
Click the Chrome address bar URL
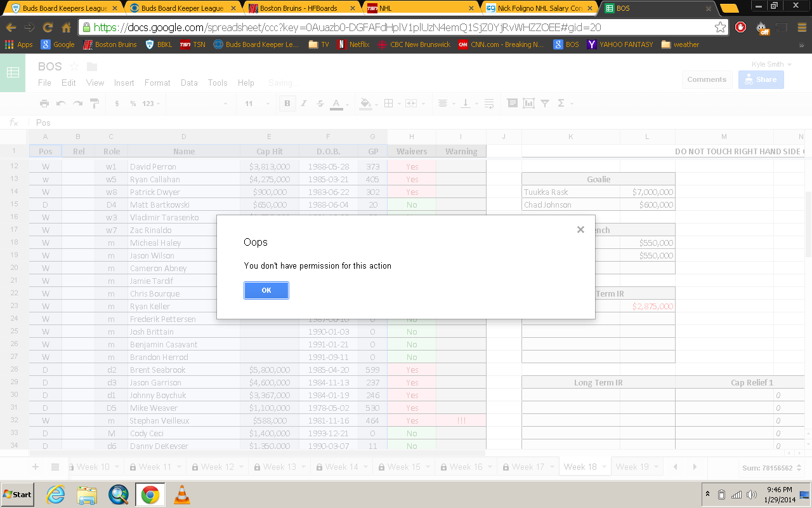click(348, 27)
